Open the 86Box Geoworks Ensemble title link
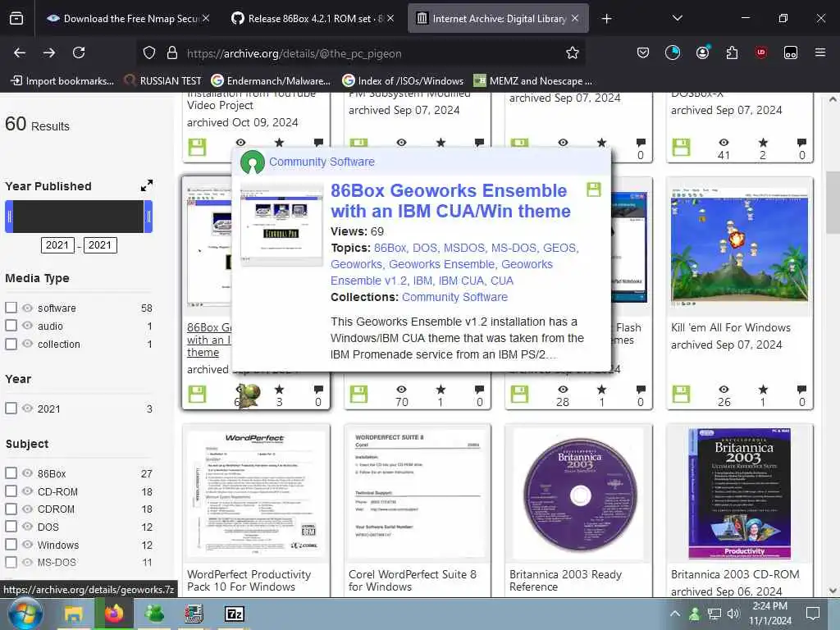Screen dimensions: 840x630 pyautogui.click(x=450, y=201)
